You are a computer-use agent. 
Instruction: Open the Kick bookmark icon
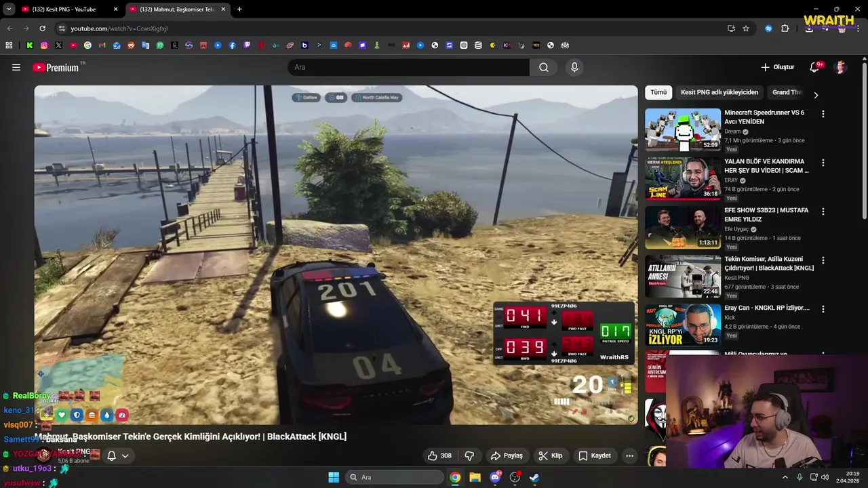[30, 45]
